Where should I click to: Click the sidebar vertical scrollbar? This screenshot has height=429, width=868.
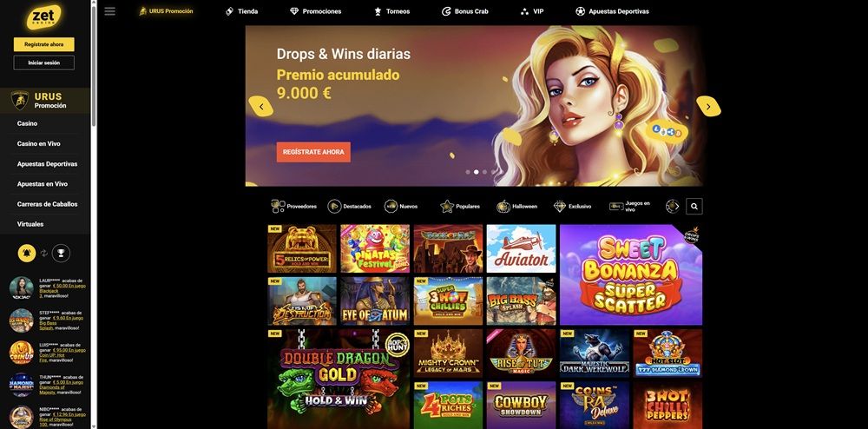pos(94,65)
